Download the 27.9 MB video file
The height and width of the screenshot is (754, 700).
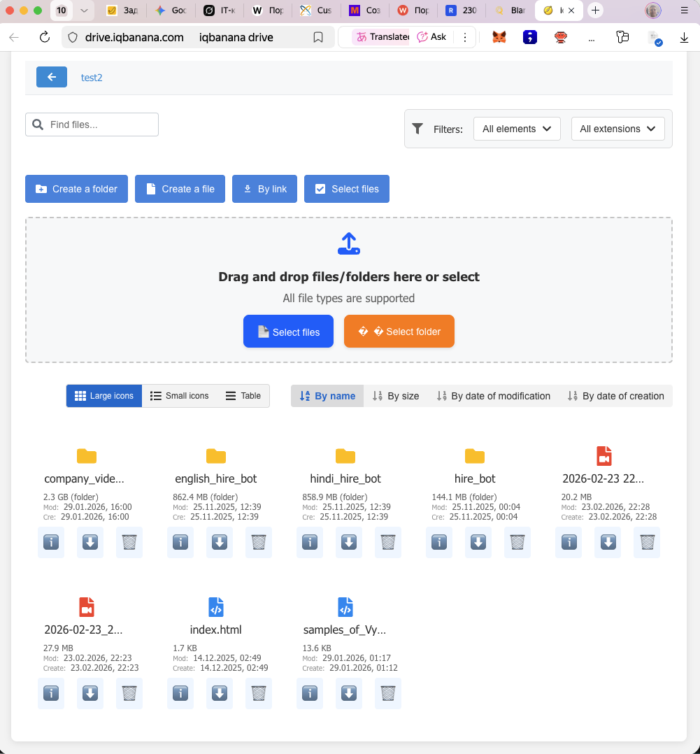[90, 693]
